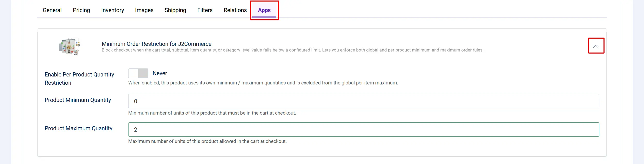644x164 pixels.
Task: Click the maximum quantity help text
Action: point(207,141)
